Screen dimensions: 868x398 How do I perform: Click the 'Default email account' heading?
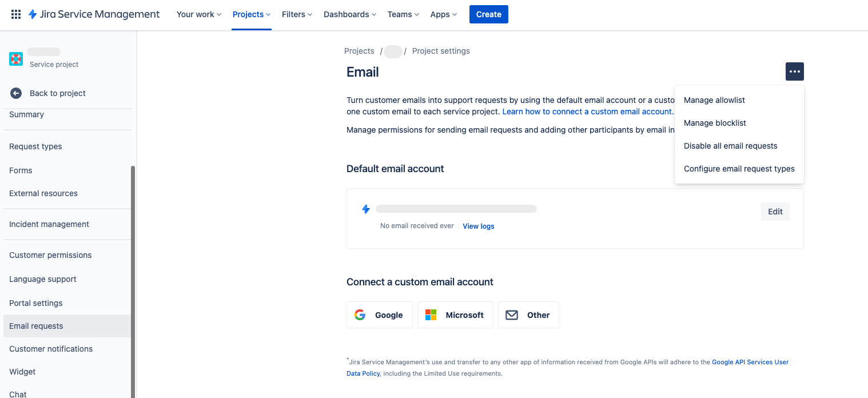(395, 169)
